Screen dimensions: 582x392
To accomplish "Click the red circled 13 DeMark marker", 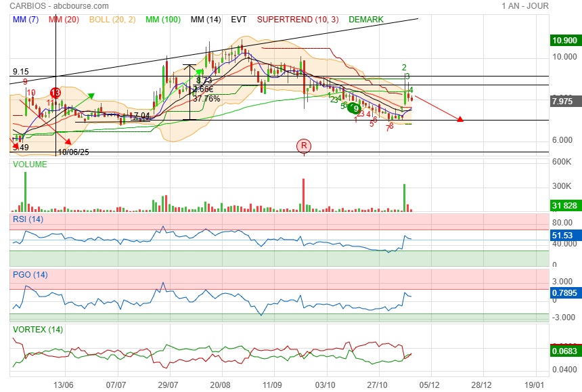I will tap(55, 92).
